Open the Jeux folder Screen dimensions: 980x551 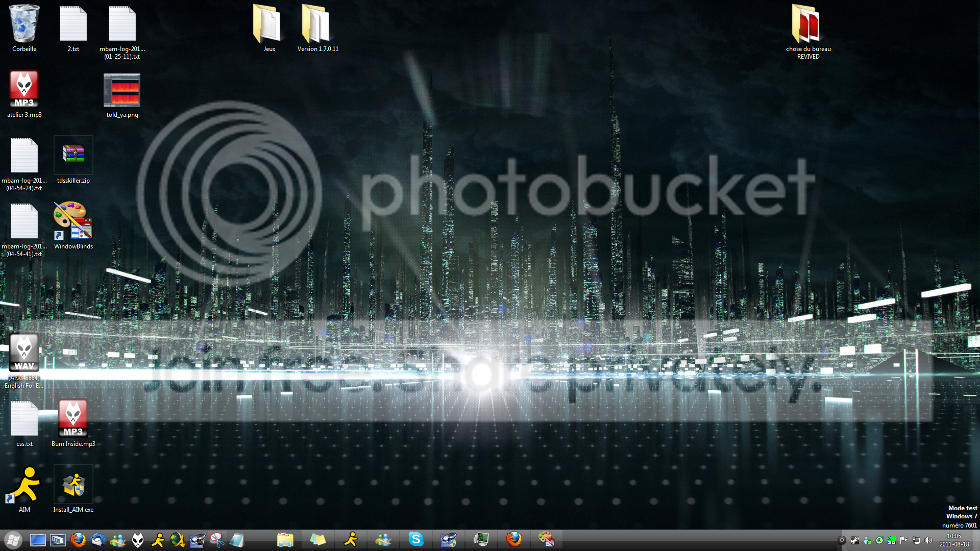coord(269,29)
